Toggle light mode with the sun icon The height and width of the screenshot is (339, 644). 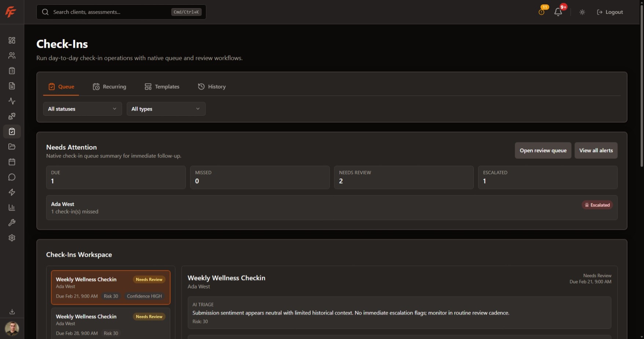click(x=582, y=12)
